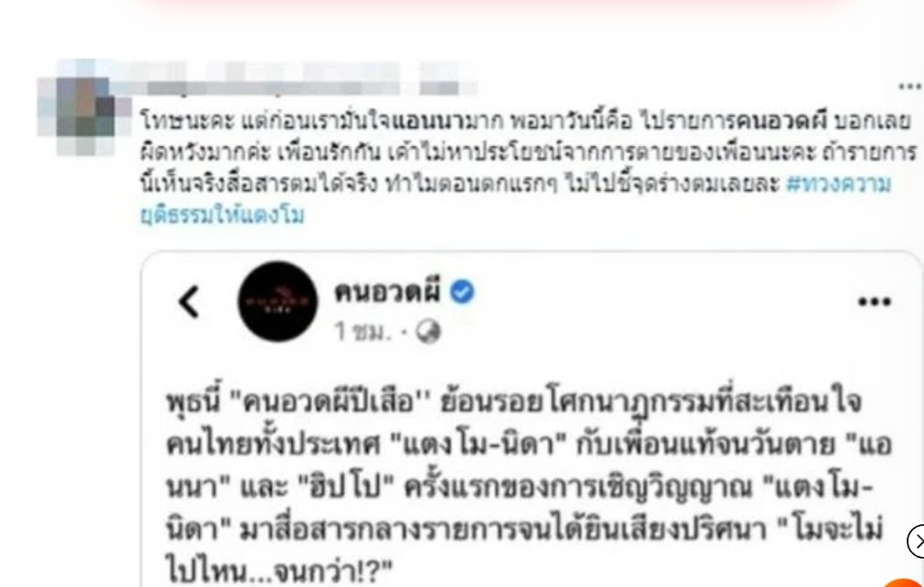Open the คนอวดผี page profile picture
This screenshot has height=587, width=924.
coord(278,301)
